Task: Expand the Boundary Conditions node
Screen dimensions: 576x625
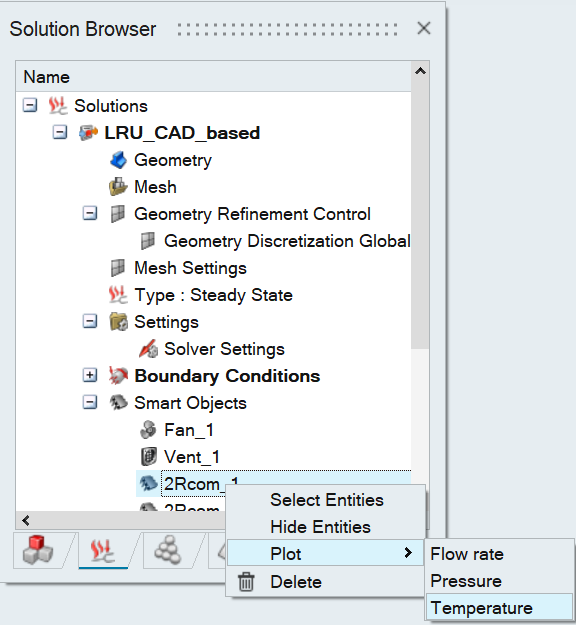Action: tap(90, 375)
